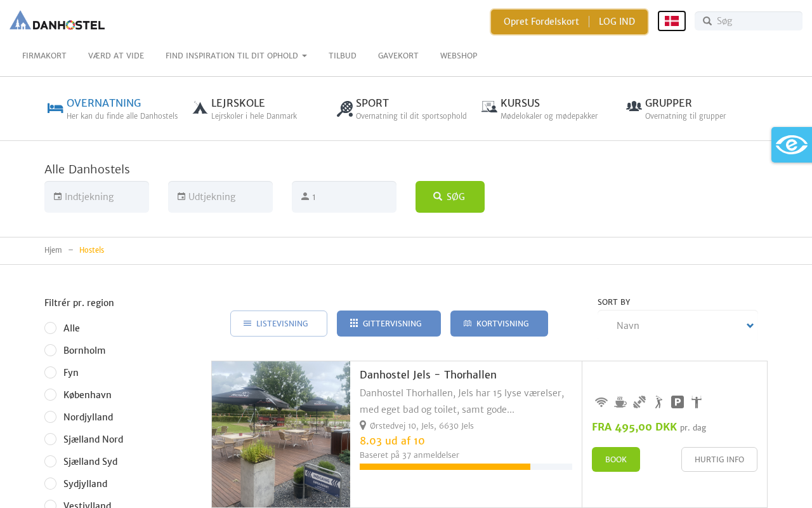
Task: Click the bed icon for Overnatning
Action: tap(55, 108)
